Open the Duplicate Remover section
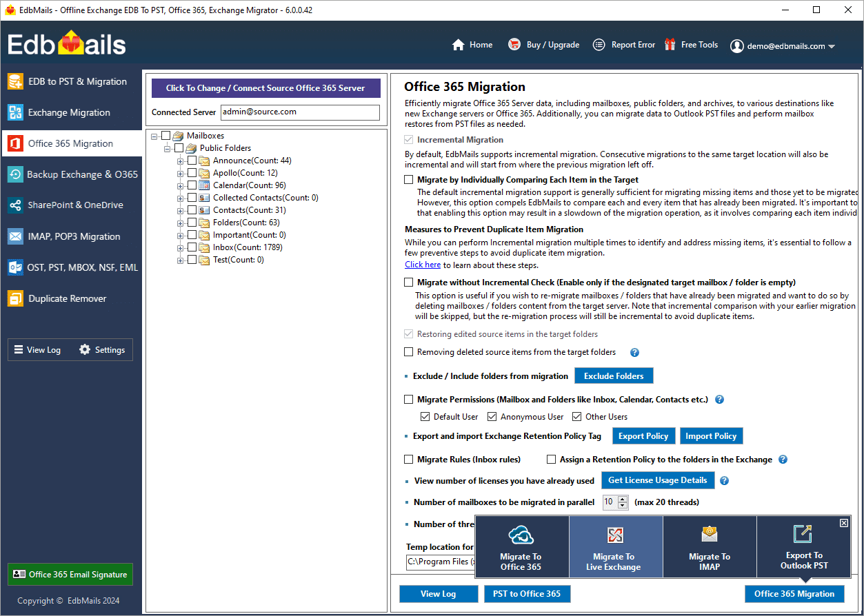Screen dimensions: 864x616 point(71,298)
